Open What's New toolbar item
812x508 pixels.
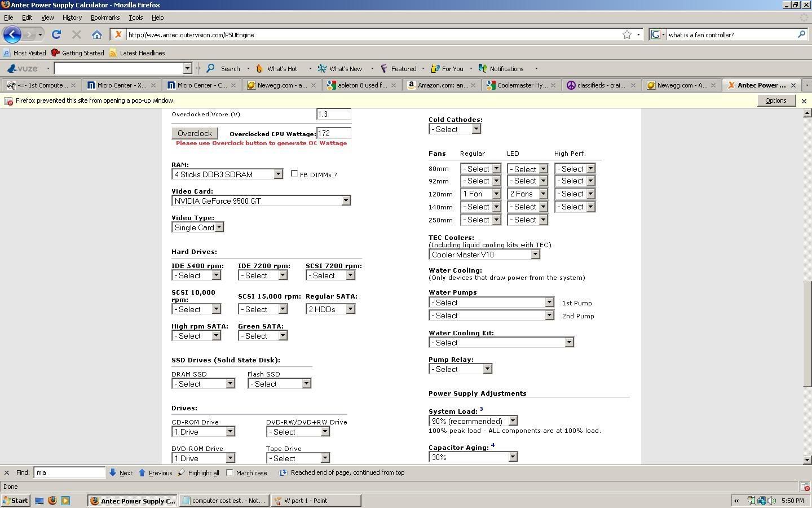click(x=341, y=68)
